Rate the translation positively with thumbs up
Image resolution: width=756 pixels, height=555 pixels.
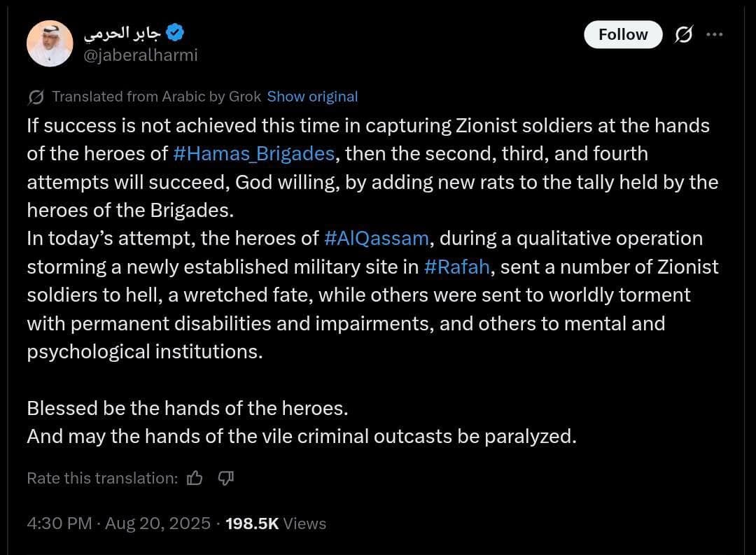pyautogui.click(x=194, y=477)
